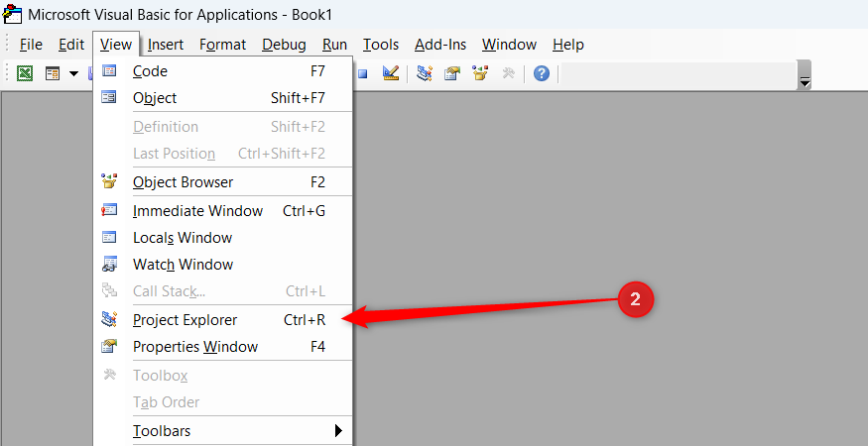The height and width of the screenshot is (446, 868).
Task: Click the greyed-out Definition menu entry
Action: coord(223,126)
